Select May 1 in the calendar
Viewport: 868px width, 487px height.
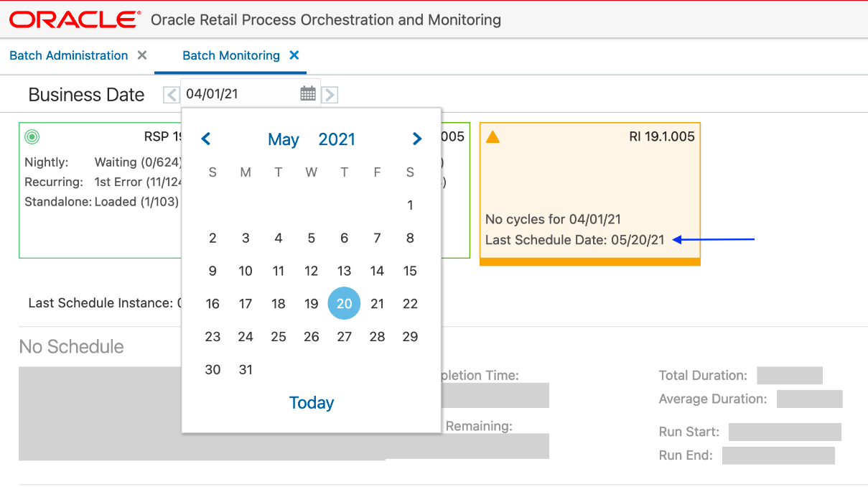click(x=410, y=205)
